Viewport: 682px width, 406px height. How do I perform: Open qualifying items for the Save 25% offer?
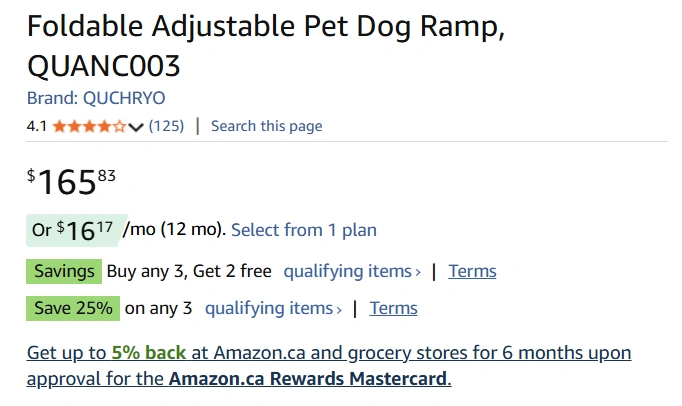click(x=268, y=308)
